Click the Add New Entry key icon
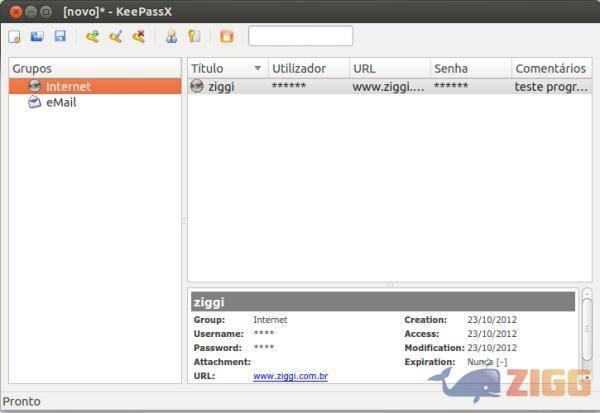600x413 pixels. [x=92, y=37]
